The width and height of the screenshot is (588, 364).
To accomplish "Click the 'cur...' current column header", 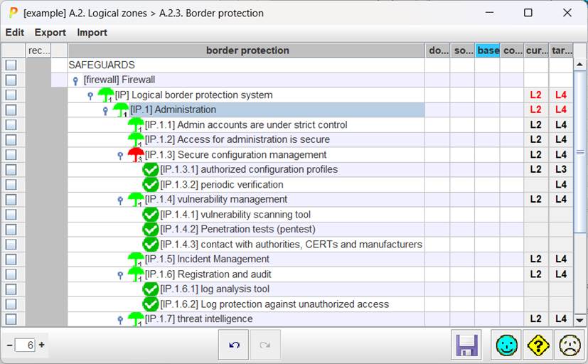I will [537, 50].
